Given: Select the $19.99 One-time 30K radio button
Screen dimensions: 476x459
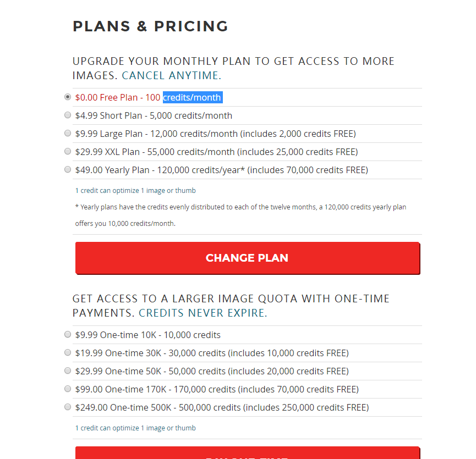Looking at the screenshot, I should coord(68,352).
